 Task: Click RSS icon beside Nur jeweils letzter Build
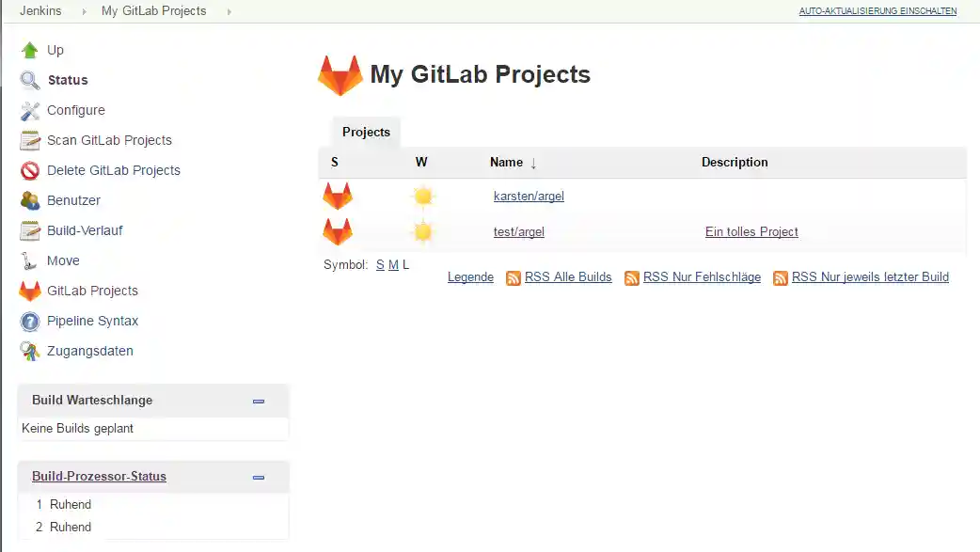coord(780,278)
